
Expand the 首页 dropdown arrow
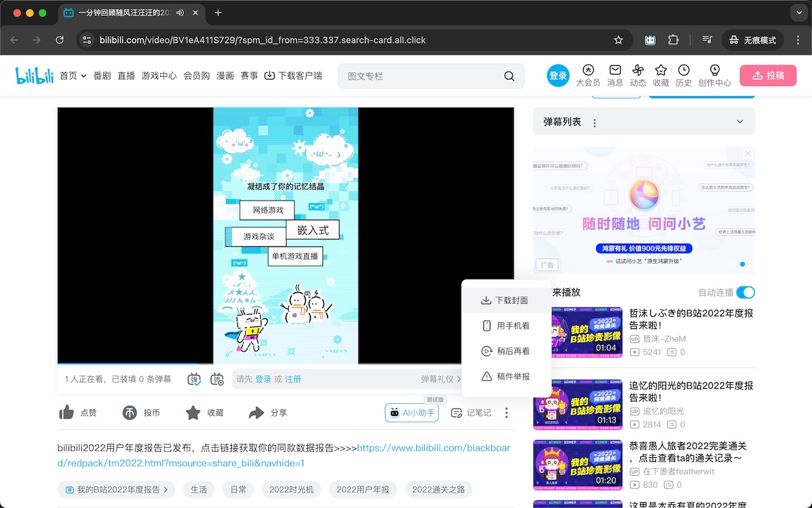tap(83, 75)
